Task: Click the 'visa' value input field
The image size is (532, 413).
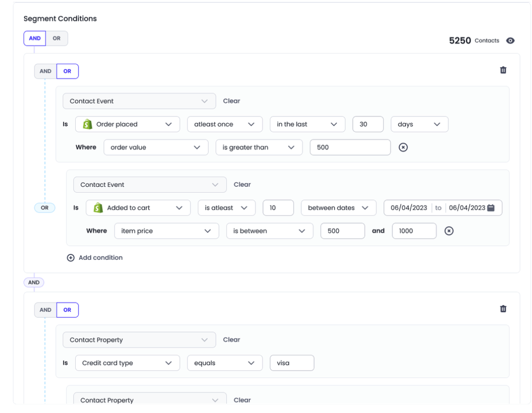Action: pyautogui.click(x=291, y=363)
